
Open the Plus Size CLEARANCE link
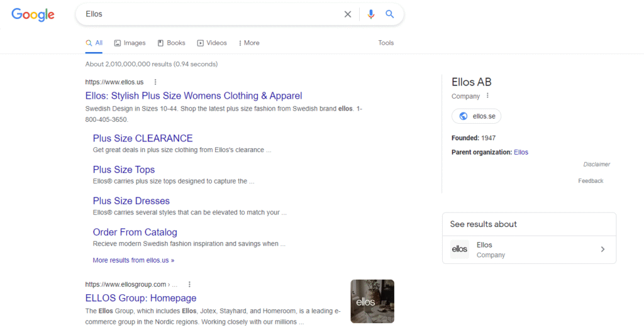143,138
